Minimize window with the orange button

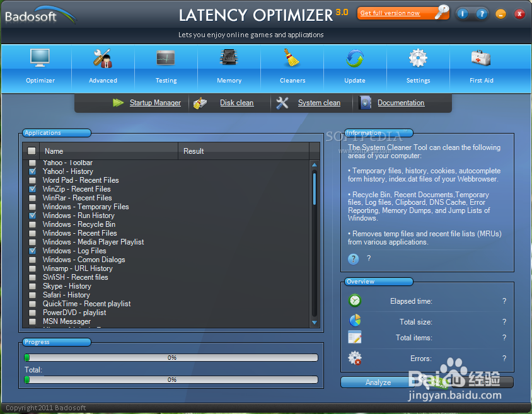coord(500,14)
